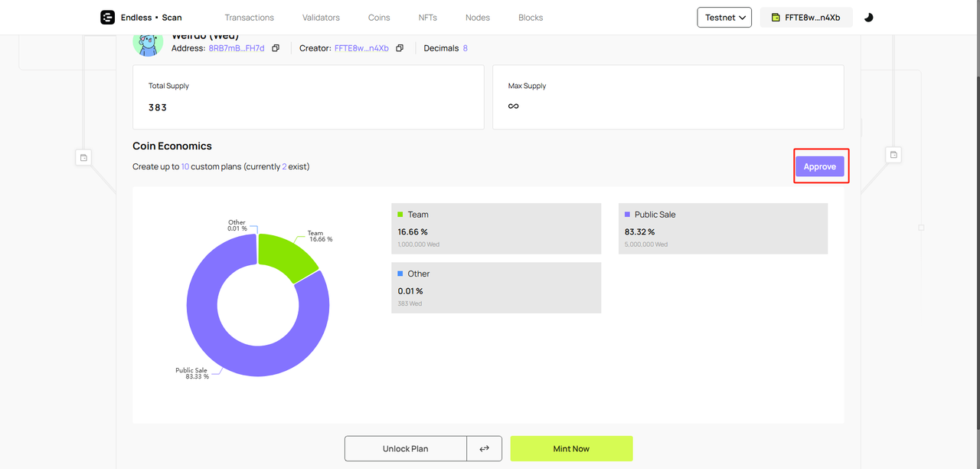Viewport: 980px width, 469px height.
Task: Toggle dark mode with moon icon
Action: point(868,18)
